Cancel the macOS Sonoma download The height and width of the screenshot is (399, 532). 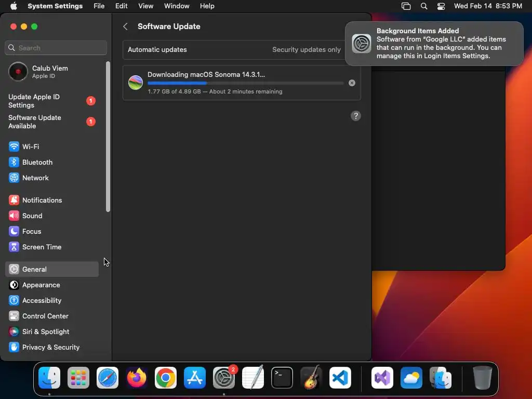click(352, 83)
